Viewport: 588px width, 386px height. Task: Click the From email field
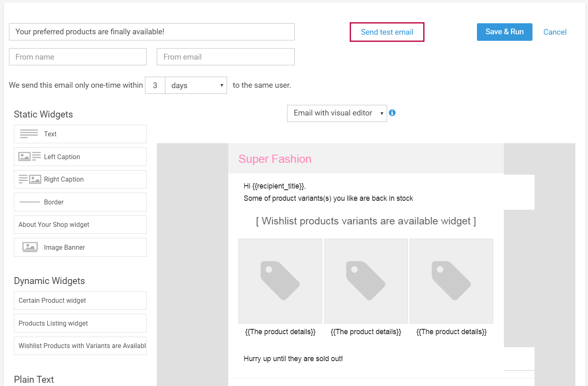pyautogui.click(x=226, y=57)
